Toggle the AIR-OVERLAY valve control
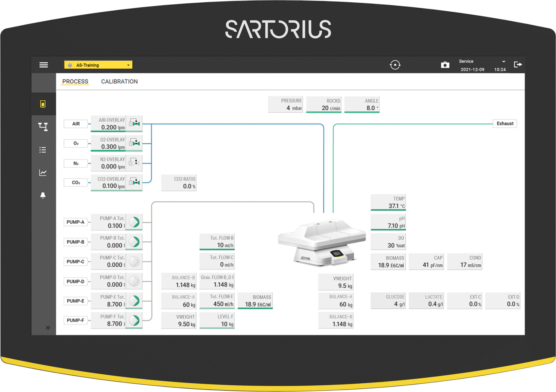 click(134, 123)
